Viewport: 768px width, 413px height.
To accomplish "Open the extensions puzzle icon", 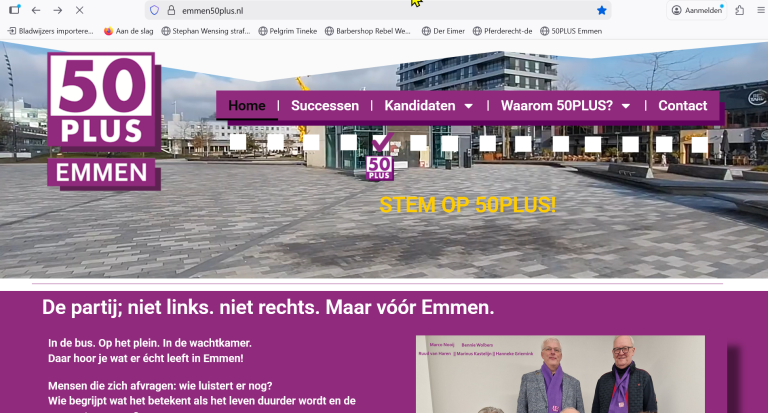I will tap(740, 10).
